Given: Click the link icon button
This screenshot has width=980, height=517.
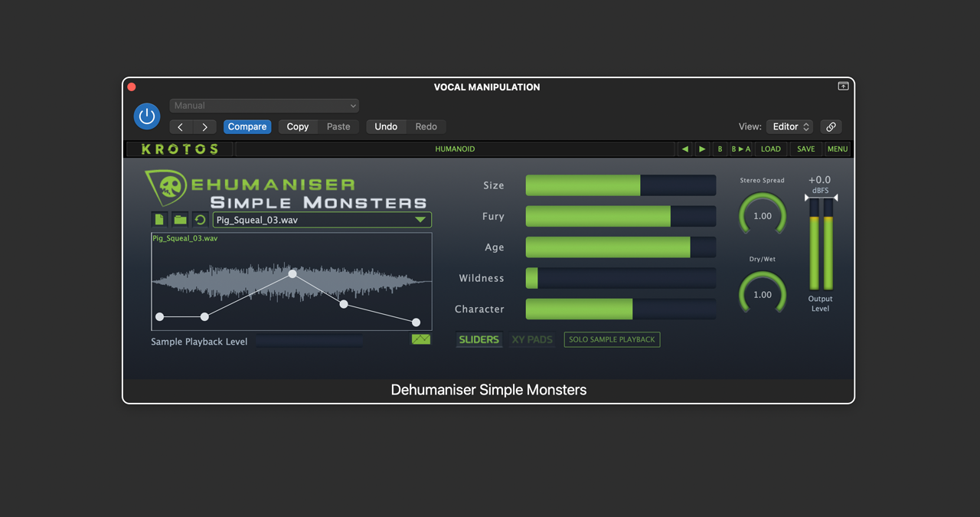Looking at the screenshot, I should pos(831,127).
